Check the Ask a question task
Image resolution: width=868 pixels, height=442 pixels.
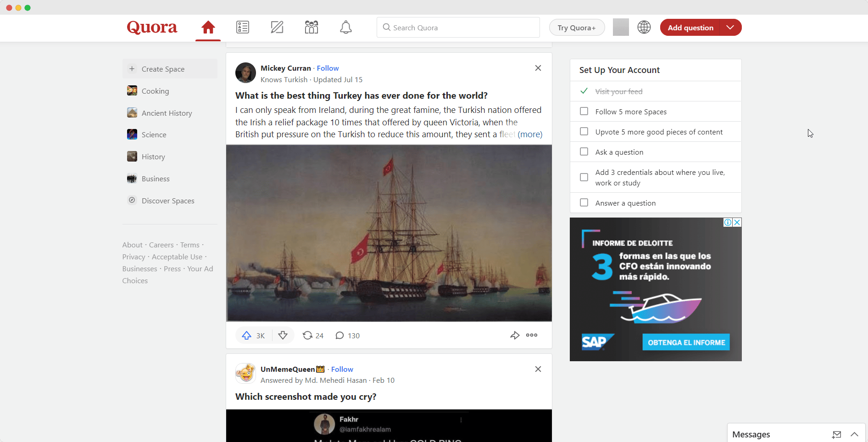point(584,152)
